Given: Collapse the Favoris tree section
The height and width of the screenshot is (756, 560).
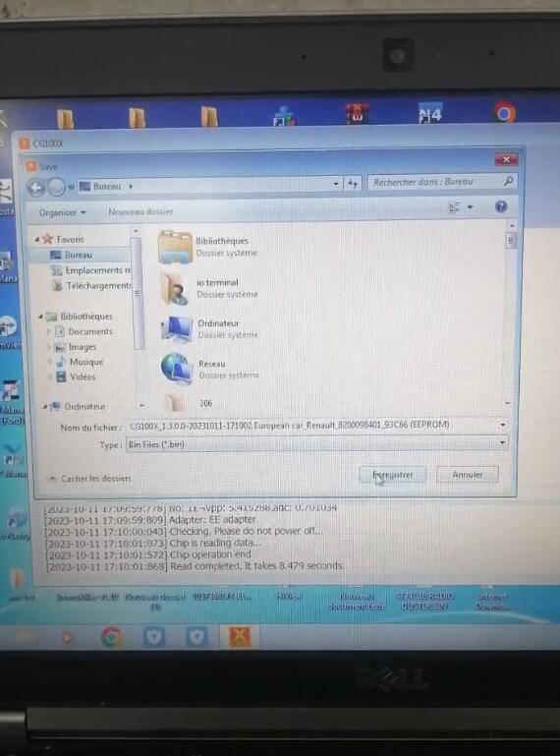Looking at the screenshot, I should tap(37, 239).
